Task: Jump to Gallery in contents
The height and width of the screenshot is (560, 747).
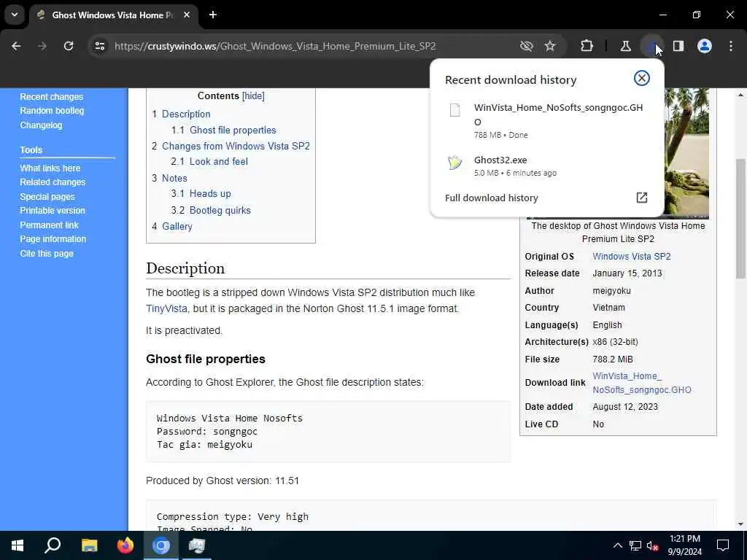Action: (177, 226)
